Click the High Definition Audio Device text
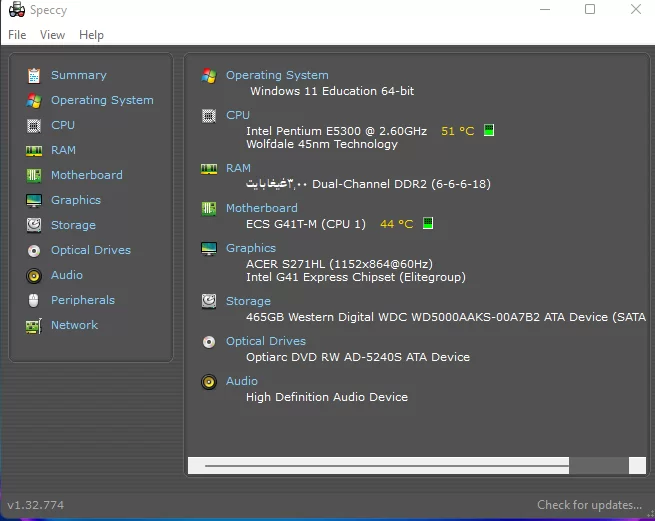This screenshot has height=521, width=655. click(327, 397)
